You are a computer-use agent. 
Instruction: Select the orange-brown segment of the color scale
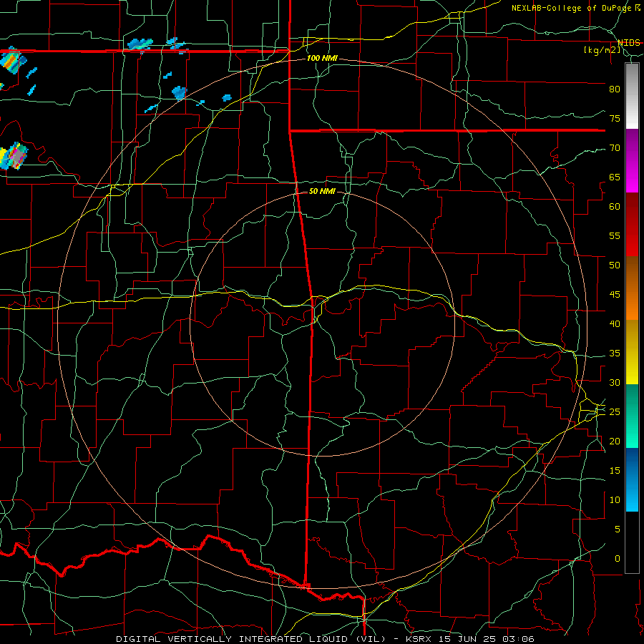(x=632, y=288)
